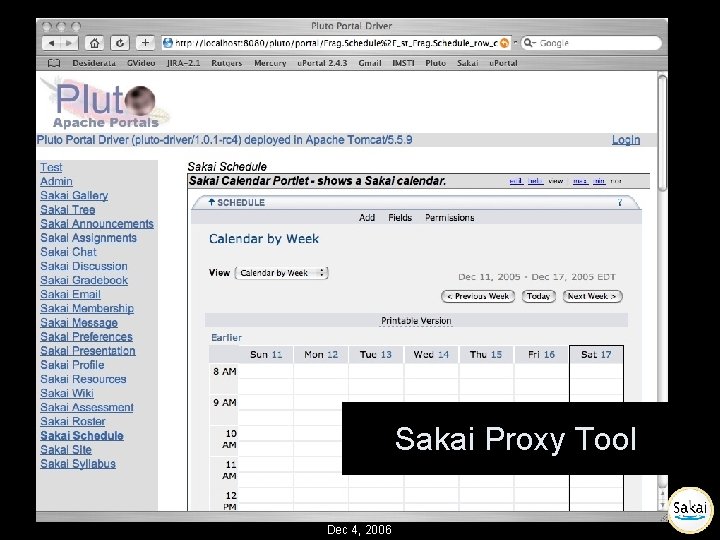Click the Google search field

(x=591, y=43)
